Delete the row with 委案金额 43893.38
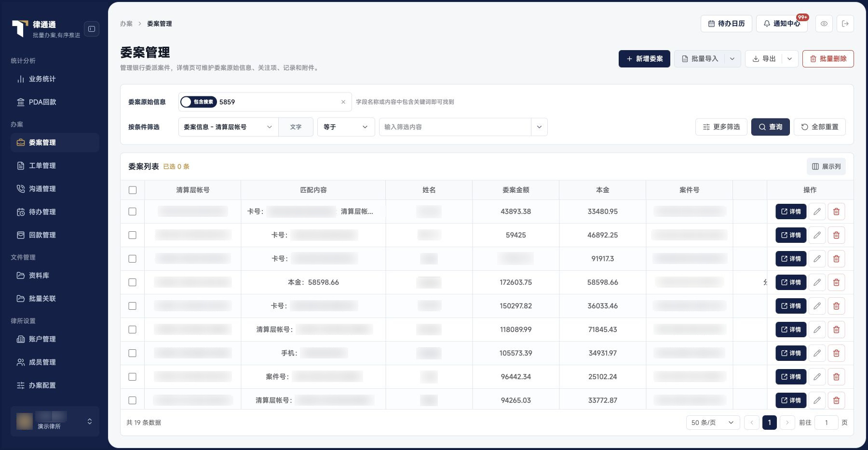The image size is (868, 450). [x=837, y=212]
